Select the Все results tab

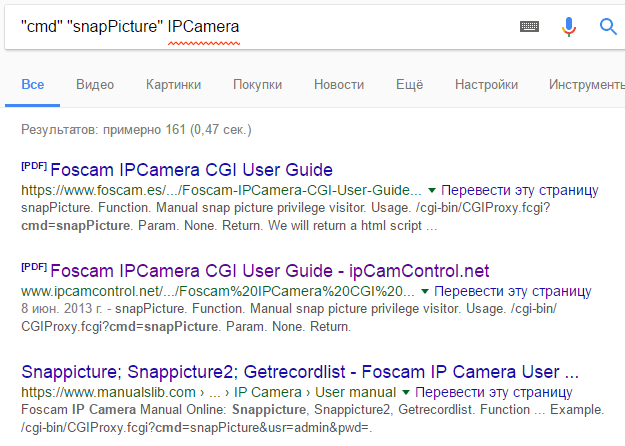coord(33,85)
